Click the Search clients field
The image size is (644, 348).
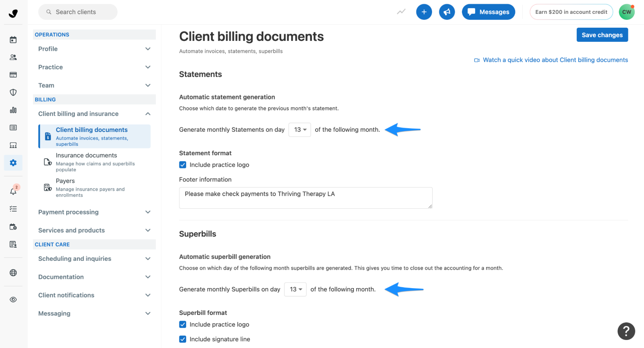(x=78, y=12)
